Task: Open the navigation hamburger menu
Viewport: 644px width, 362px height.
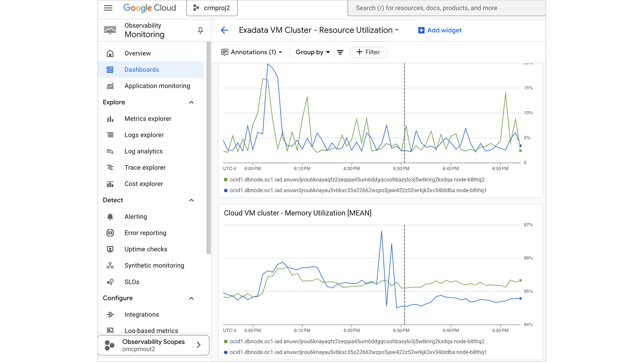Action: click(x=108, y=8)
